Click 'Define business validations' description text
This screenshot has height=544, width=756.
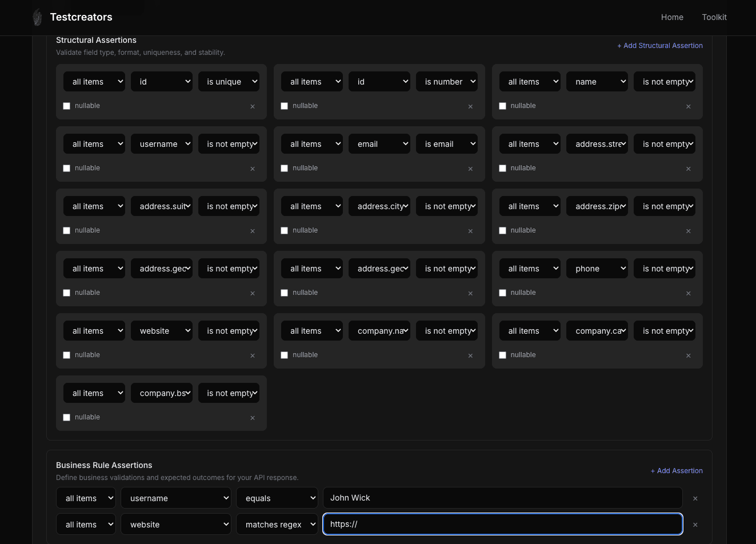[x=177, y=478]
